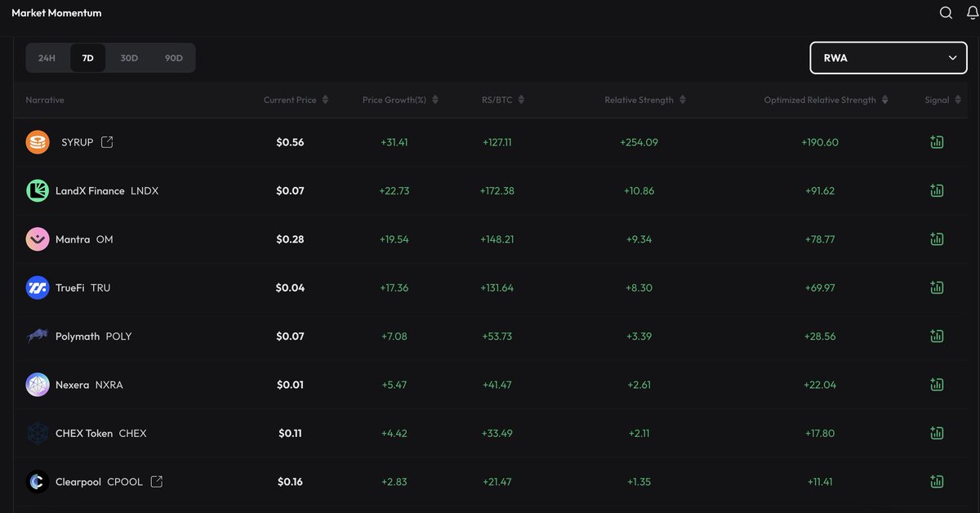980x513 pixels.
Task: Sort by Signal column arrows
Action: 959,100
